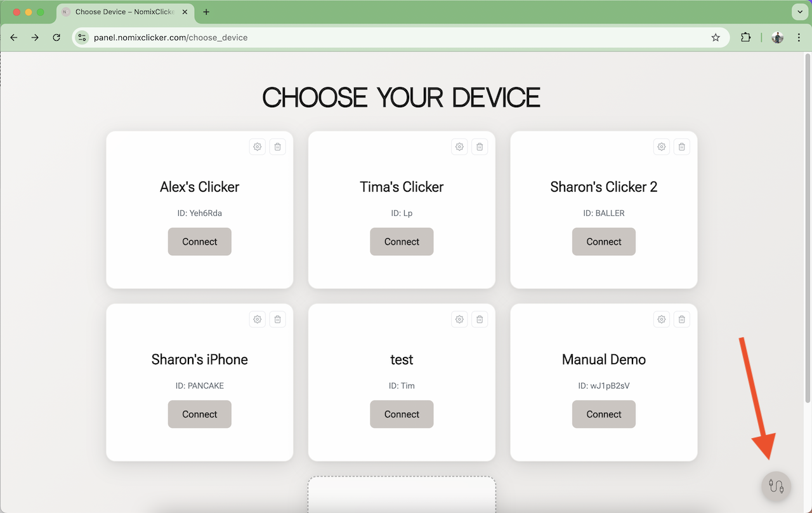Open settings for Manual Demo
Screen dimensions: 812x513
[662, 319]
